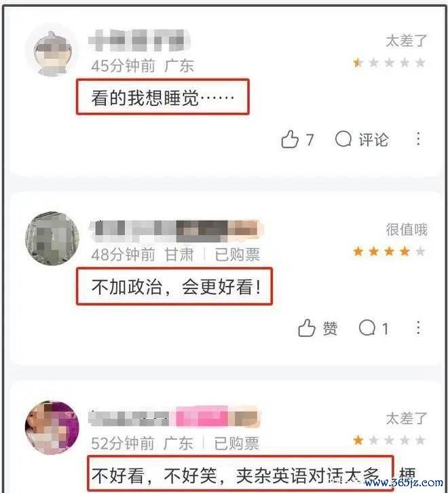
Task: Open the purple avatar of third reviewer
Action: coord(52,428)
